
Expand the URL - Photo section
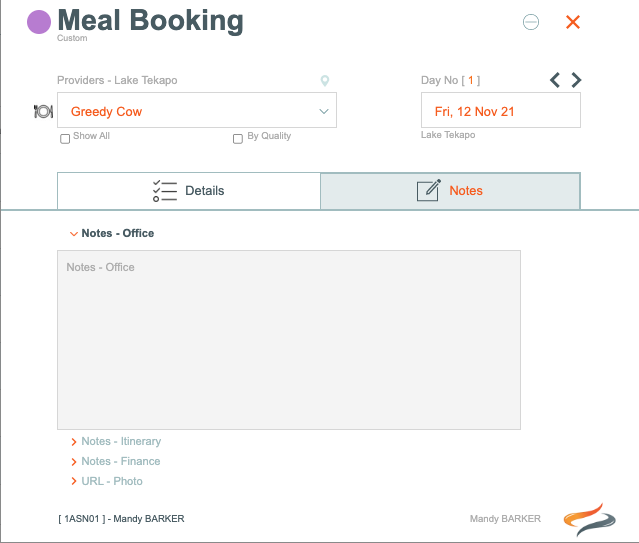pos(107,481)
